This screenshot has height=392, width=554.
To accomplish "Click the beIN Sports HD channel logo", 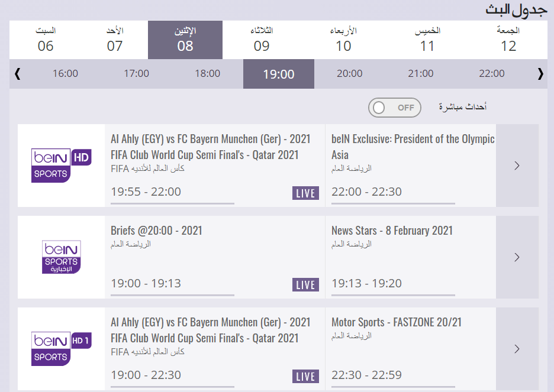I will pos(61,166).
